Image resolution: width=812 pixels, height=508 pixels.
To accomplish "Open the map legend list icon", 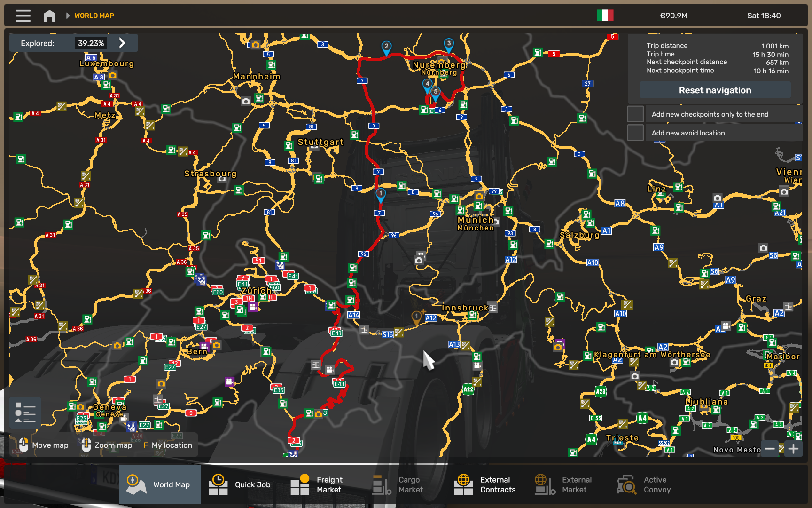I will (25, 413).
